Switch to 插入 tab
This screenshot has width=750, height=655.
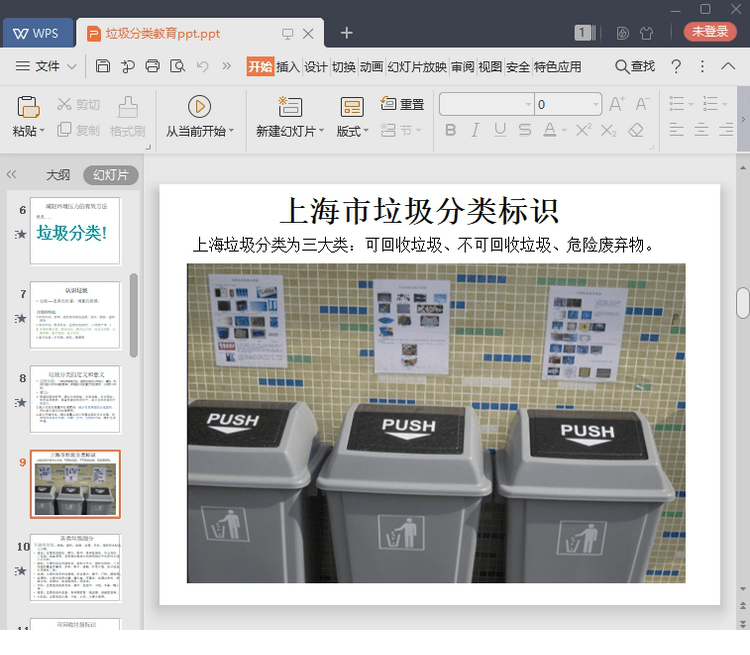pyautogui.click(x=287, y=67)
